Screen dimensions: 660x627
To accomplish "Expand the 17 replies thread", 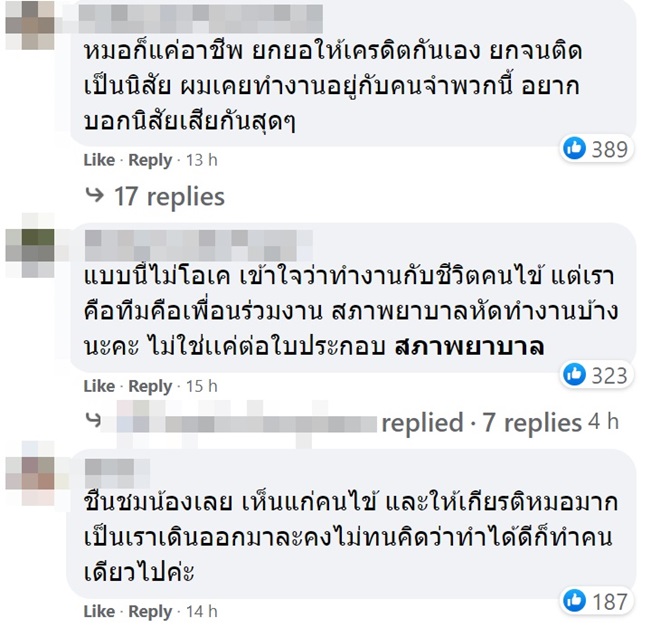I will click(x=168, y=196).
